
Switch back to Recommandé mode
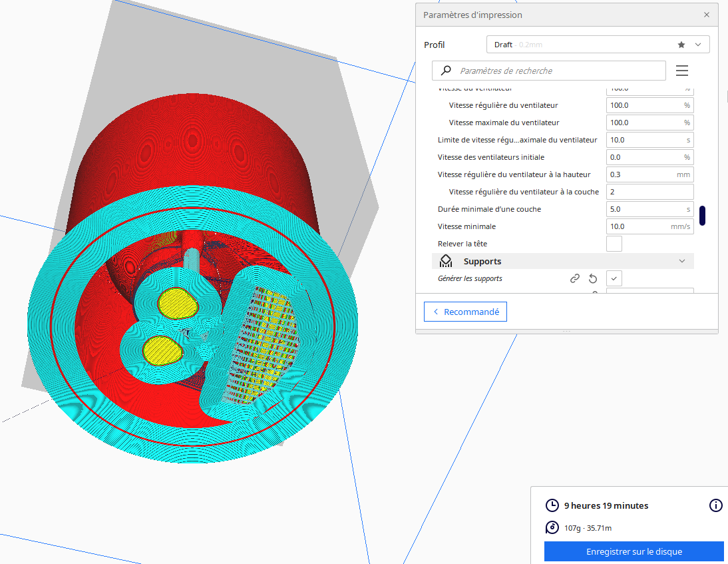[465, 312]
